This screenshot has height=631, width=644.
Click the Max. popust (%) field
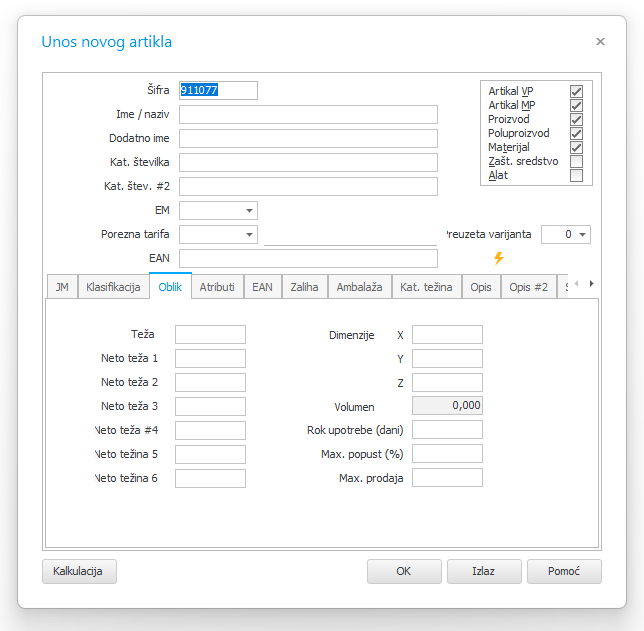click(447, 454)
